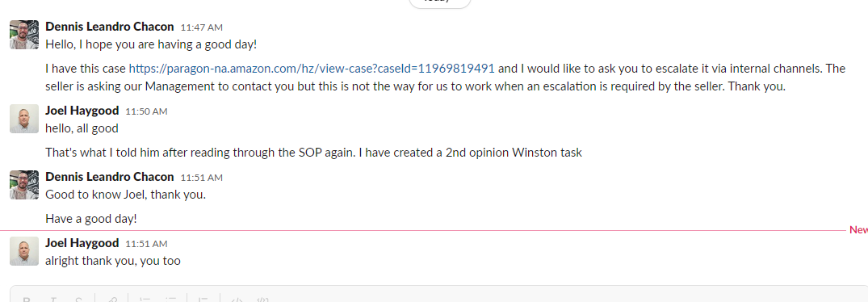This screenshot has width=868, height=302.
Task: Click Joel Haygood's avatar on 11:50 AM message
Action: [24, 119]
